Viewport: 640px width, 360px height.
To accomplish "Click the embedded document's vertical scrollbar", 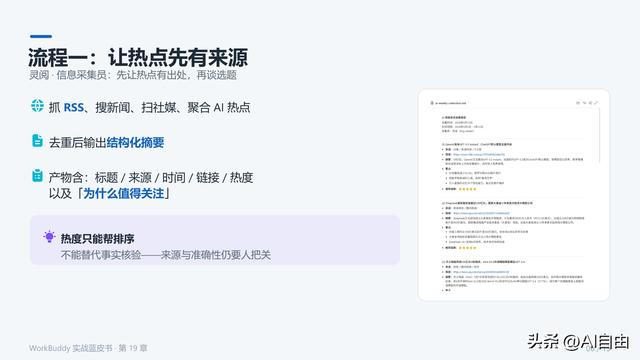I will [600, 136].
